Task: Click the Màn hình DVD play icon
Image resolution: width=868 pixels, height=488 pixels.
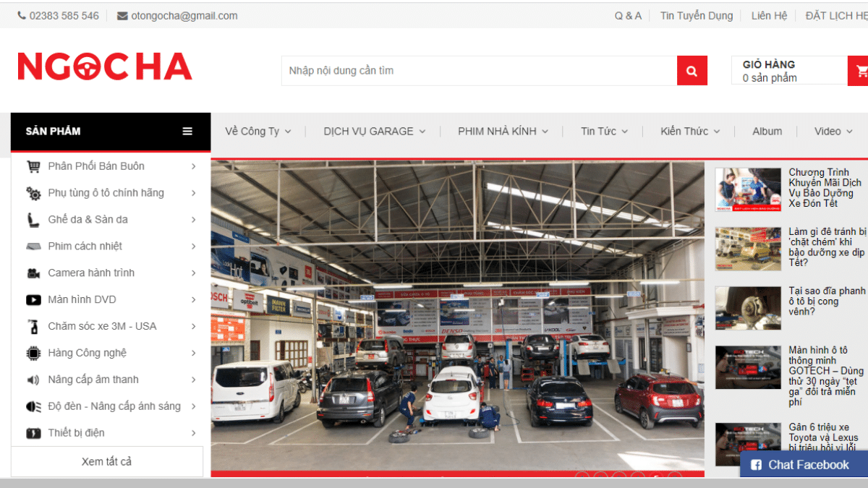Action: pos(33,300)
